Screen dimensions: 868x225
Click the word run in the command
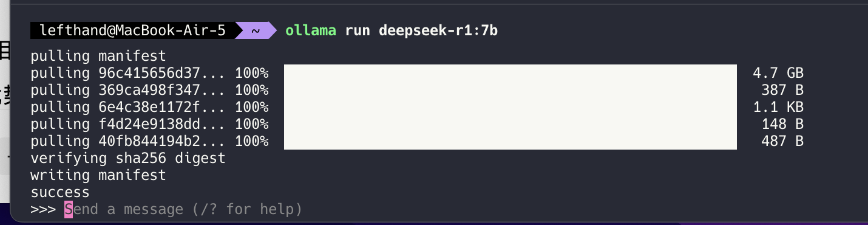358,30
